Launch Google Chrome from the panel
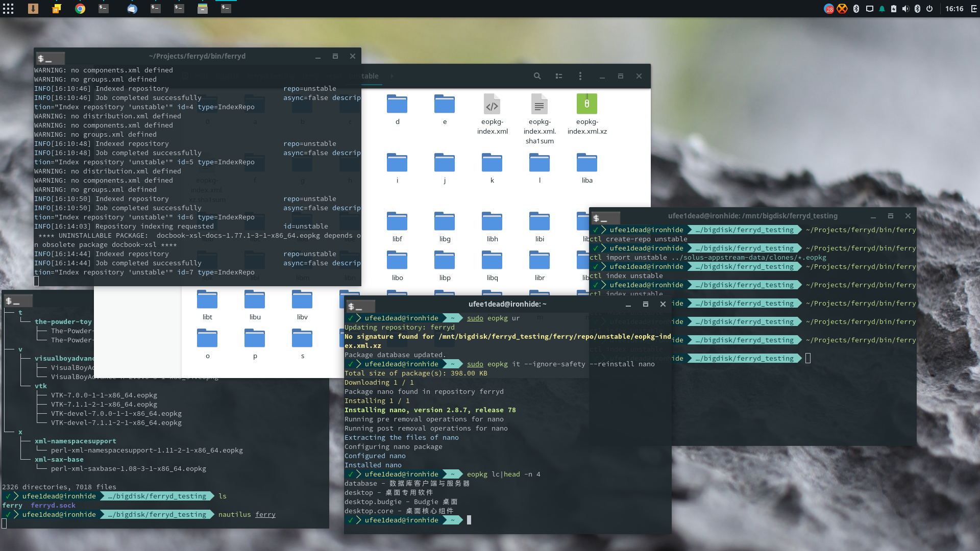 pos(80,9)
